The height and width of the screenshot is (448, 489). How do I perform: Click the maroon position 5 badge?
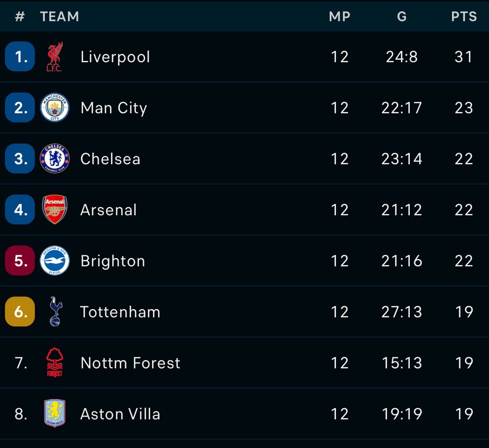coord(20,261)
